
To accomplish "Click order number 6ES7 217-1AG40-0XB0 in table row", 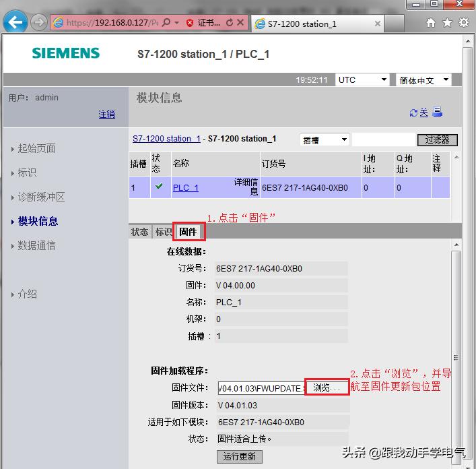I will coord(305,188).
